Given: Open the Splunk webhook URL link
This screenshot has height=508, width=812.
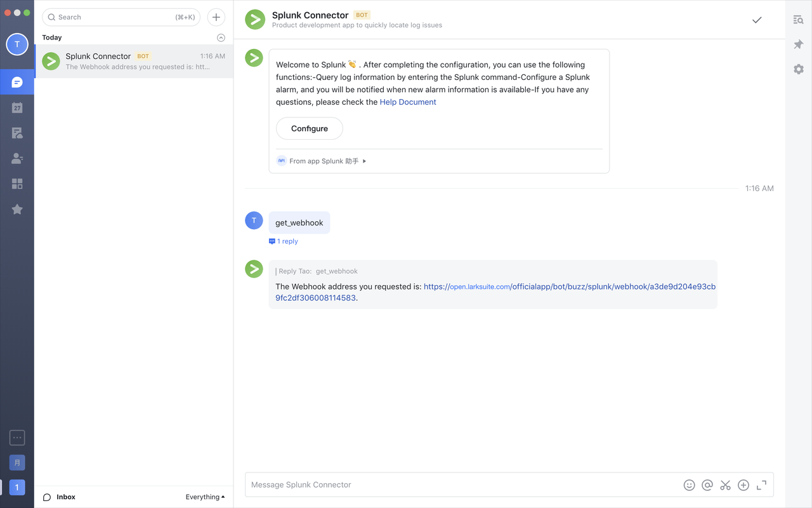Looking at the screenshot, I should (495, 292).
